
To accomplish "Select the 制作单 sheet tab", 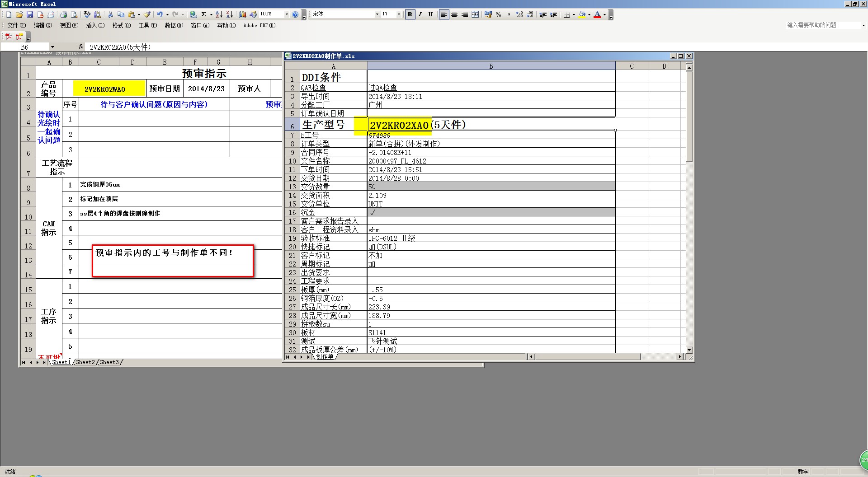I will pyautogui.click(x=325, y=357).
